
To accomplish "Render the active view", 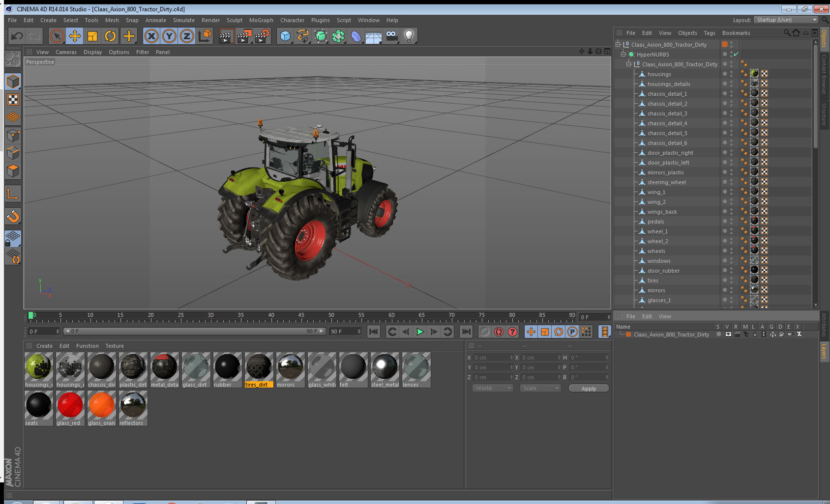I will point(226,36).
